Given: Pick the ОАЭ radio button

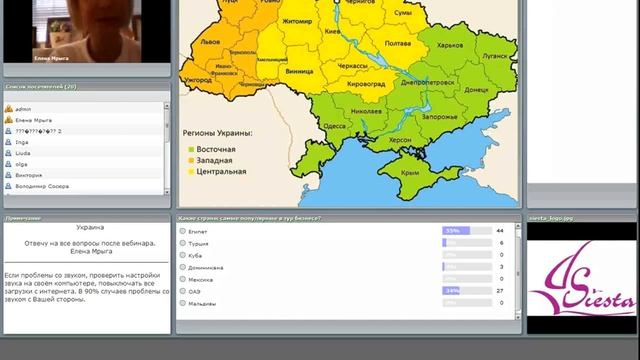Looking at the screenshot, I should [182, 291].
